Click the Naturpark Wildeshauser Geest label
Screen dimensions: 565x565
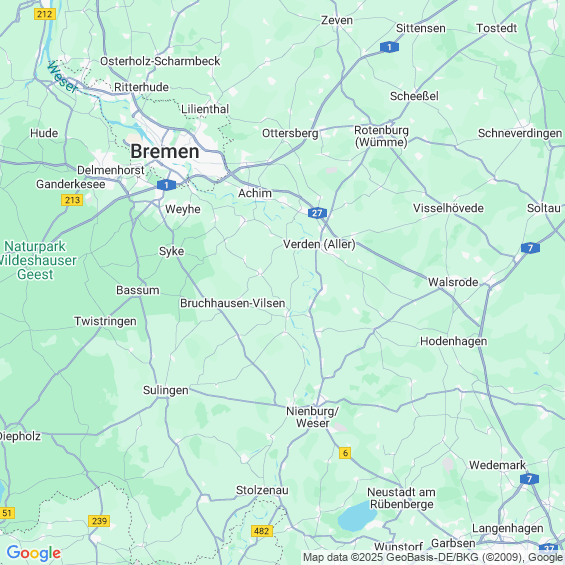pyautogui.click(x=36, y=260)
